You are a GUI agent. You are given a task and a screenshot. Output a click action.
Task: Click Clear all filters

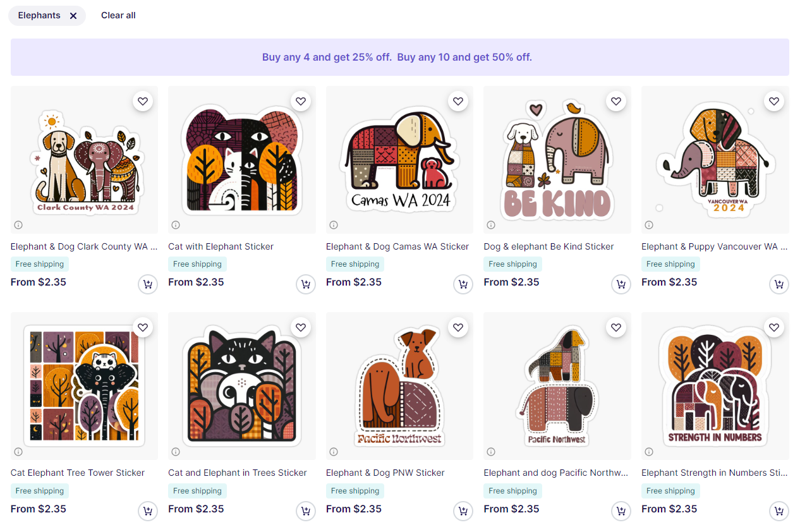[x=118, y=15]
